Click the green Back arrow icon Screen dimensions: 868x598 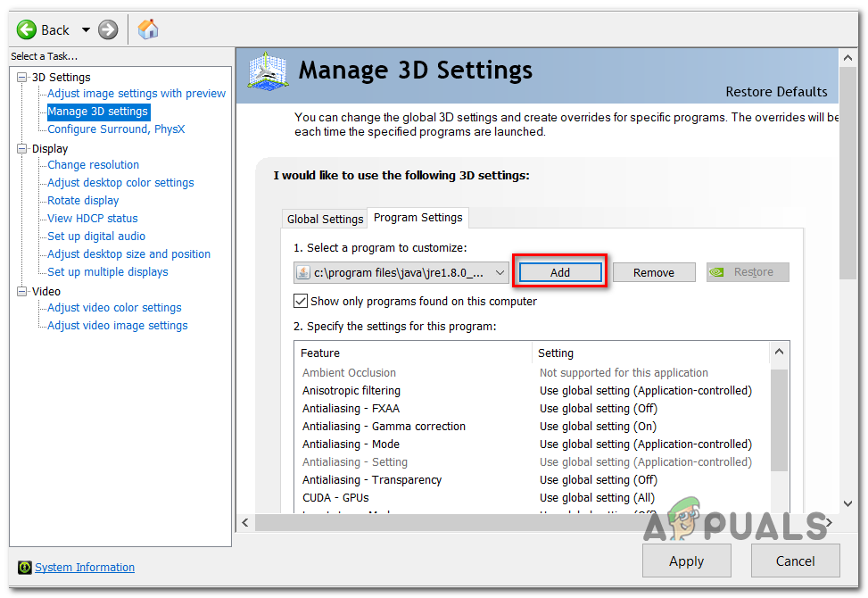click(x=28, y=29)
